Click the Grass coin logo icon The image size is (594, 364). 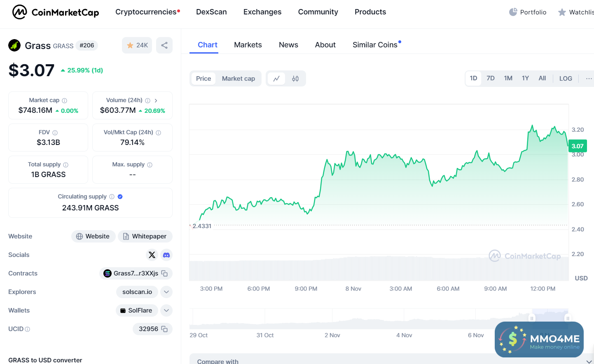click(14, 45)
